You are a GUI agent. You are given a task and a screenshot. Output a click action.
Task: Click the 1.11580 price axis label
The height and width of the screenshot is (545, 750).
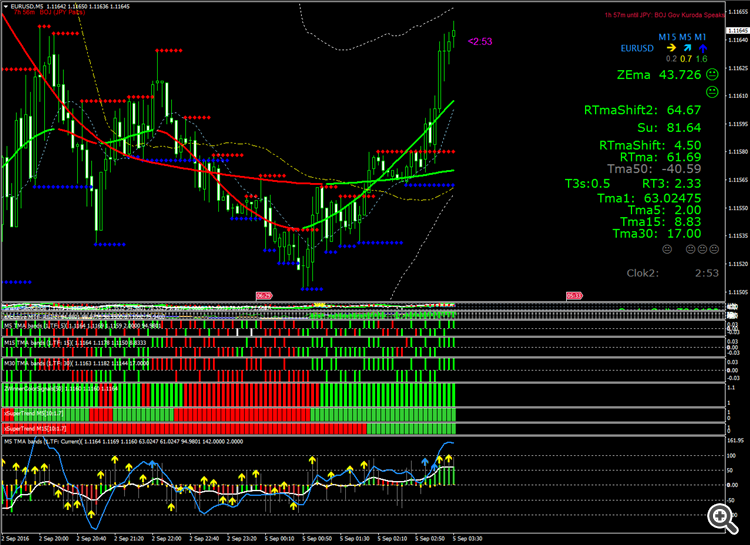point(737,152)
